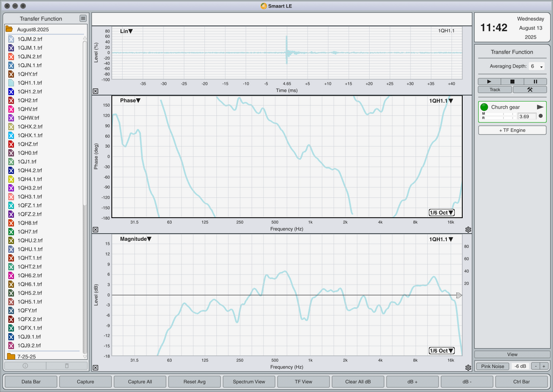
Task: Click the Capture All button
Action: 140,381
